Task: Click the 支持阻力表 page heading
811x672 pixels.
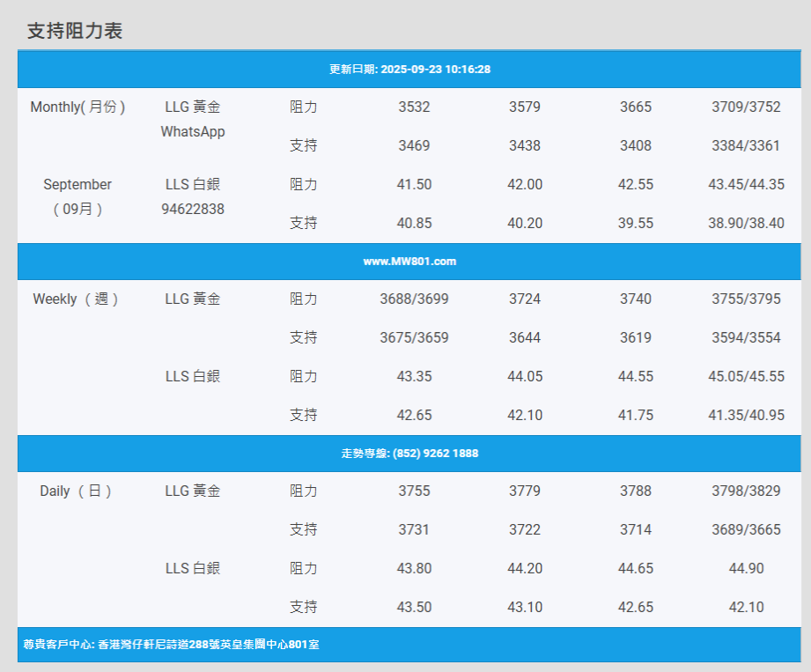Action: pos(75,31)
